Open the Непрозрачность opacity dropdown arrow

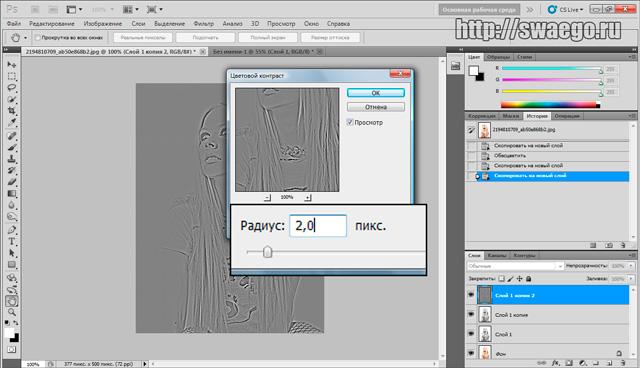click(631, 266)
